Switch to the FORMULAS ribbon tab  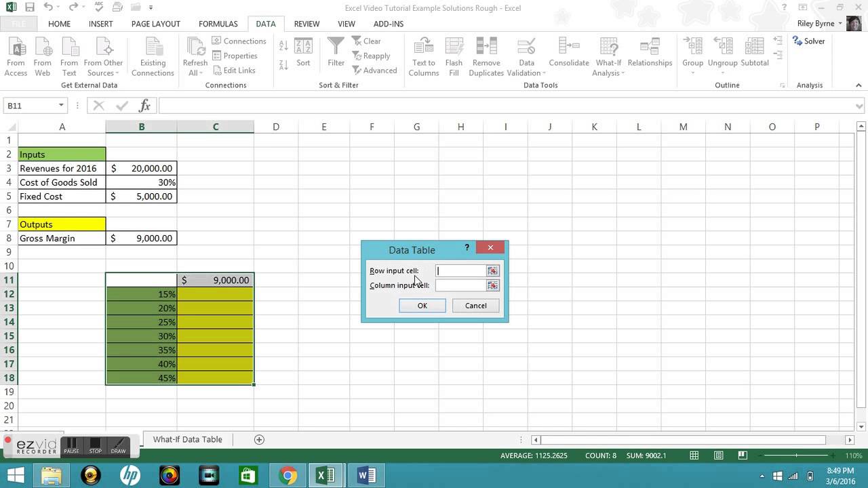[218, 24]
